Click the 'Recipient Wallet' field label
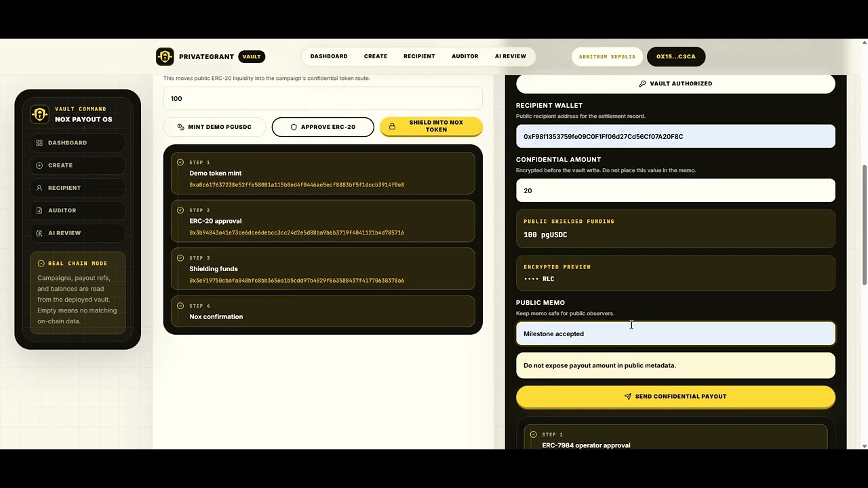This screenshot has width=868, height=488. [x=549, y=106]
